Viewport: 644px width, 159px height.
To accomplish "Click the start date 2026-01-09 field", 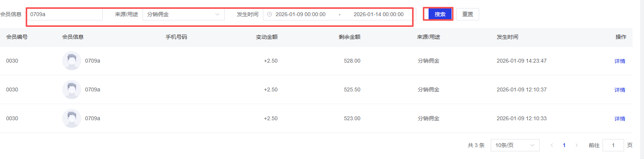I will click(301, 14).
